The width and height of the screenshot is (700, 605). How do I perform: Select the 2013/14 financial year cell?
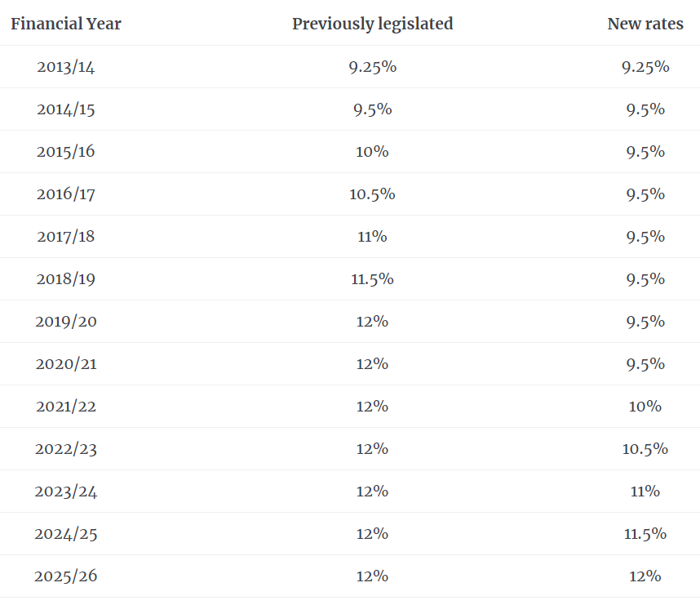tap(66, 67)
